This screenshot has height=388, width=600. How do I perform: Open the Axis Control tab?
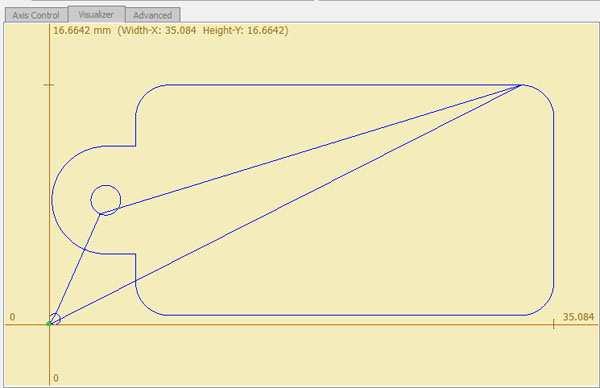tap(36, 15)
